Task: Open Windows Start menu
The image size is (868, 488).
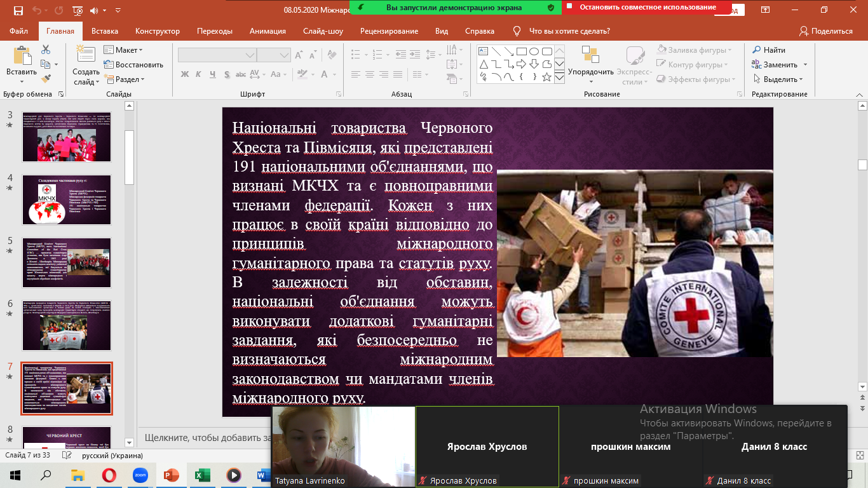Action: click(x=15, y=475)
